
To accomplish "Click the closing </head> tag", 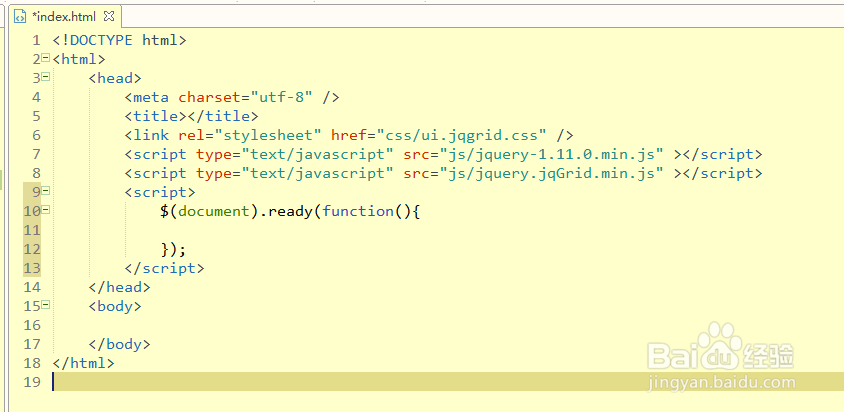I will click(x=119, y=288).
